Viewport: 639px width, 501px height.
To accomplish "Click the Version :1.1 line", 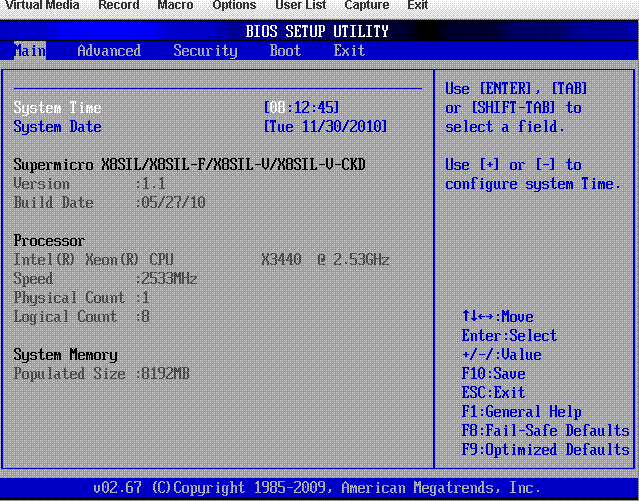I will [x=90, y=184].
